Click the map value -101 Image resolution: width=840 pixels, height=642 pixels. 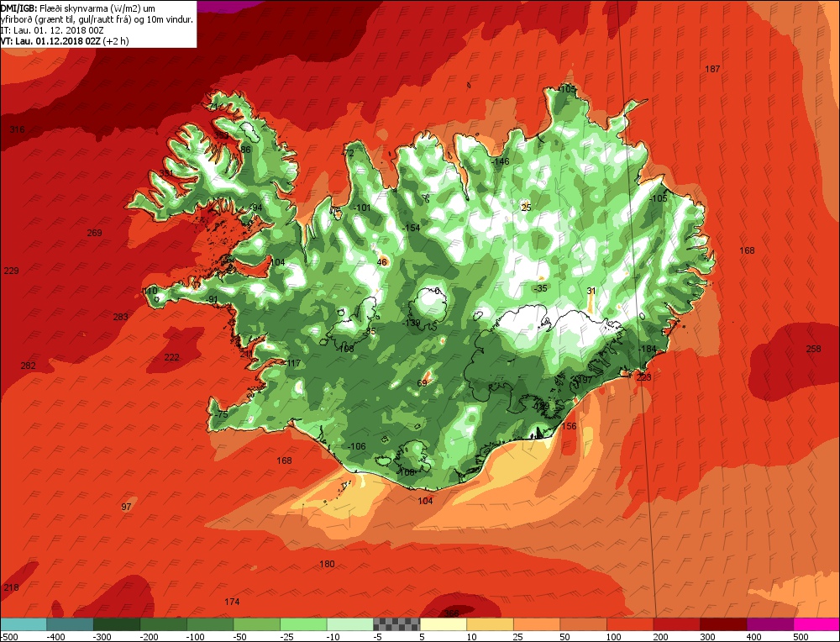[362, 208]
